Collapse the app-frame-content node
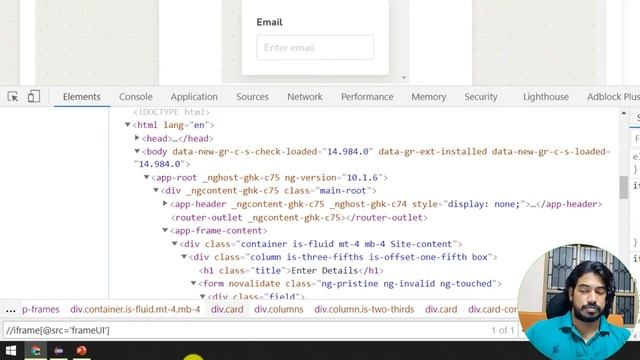The width and height of the screenshot is (640, 360). point(165,230)
